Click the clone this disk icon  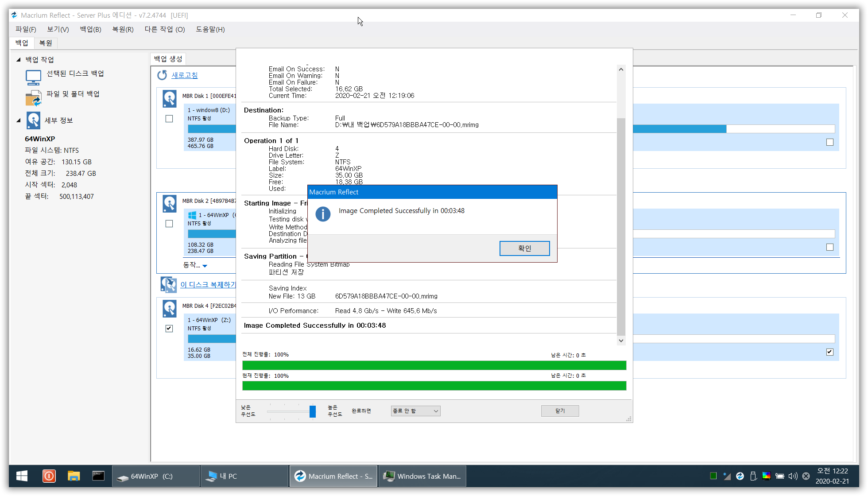(168, 285)
